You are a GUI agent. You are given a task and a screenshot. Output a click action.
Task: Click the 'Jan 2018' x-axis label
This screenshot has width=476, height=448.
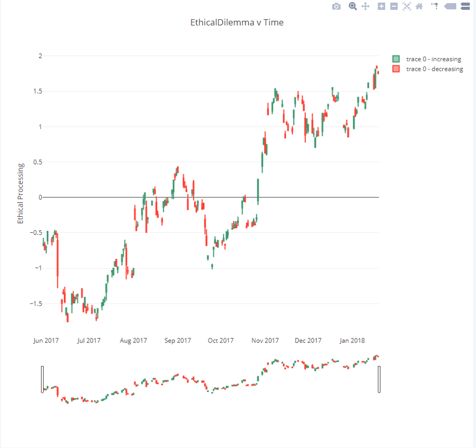pyautogui.click(x=352, y=340)
